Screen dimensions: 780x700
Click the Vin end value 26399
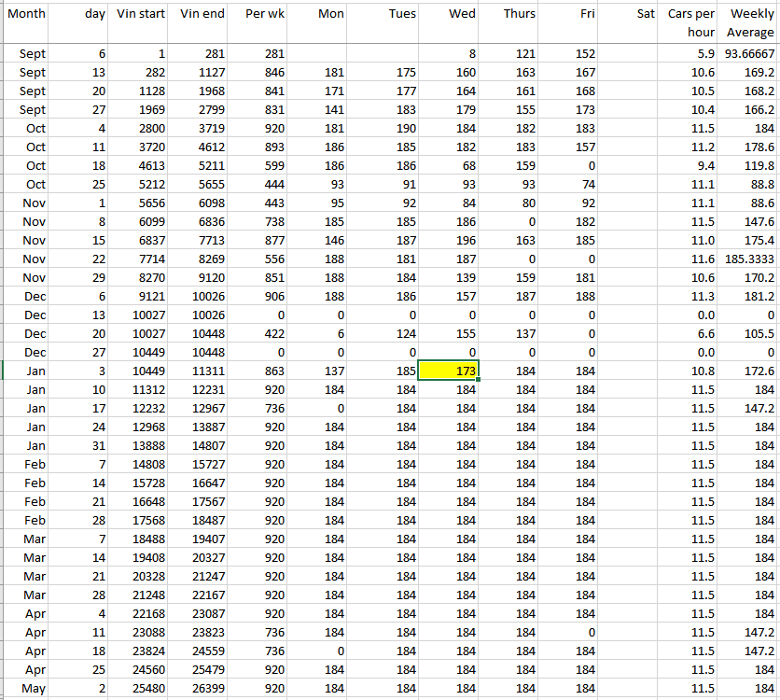(202, 689)
